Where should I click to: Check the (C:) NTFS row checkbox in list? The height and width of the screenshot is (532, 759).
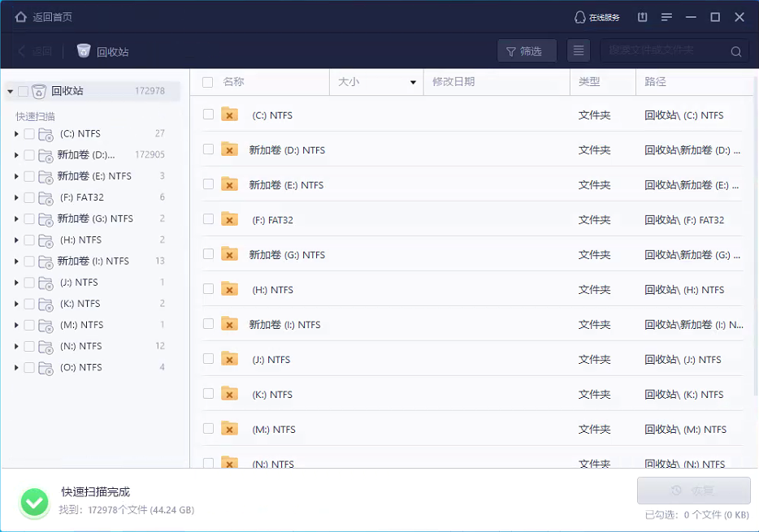point(208,115)
